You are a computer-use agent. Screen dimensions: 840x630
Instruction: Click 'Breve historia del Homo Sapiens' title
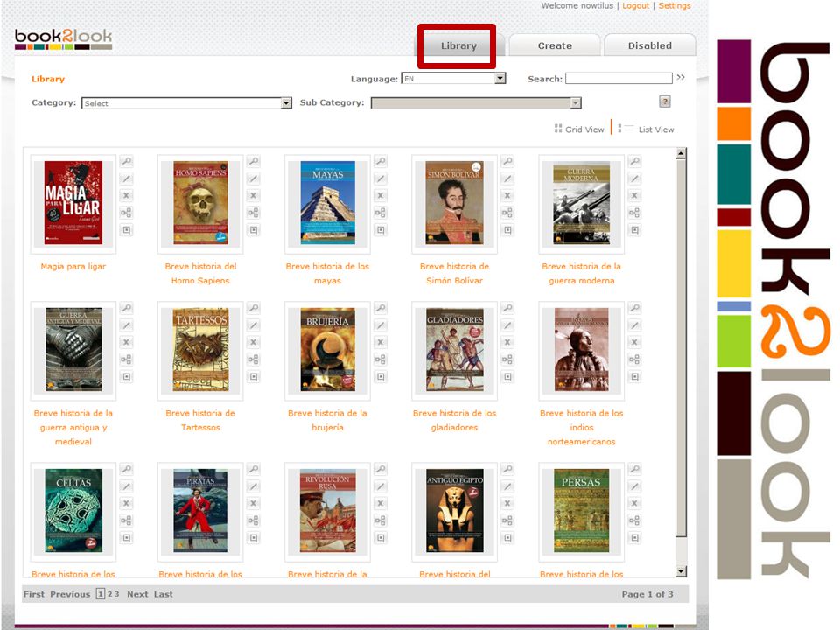200,273
